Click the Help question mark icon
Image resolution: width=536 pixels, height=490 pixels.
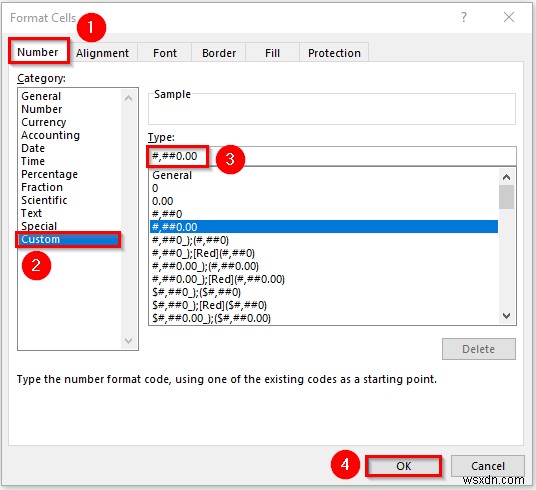click(464, 17)
